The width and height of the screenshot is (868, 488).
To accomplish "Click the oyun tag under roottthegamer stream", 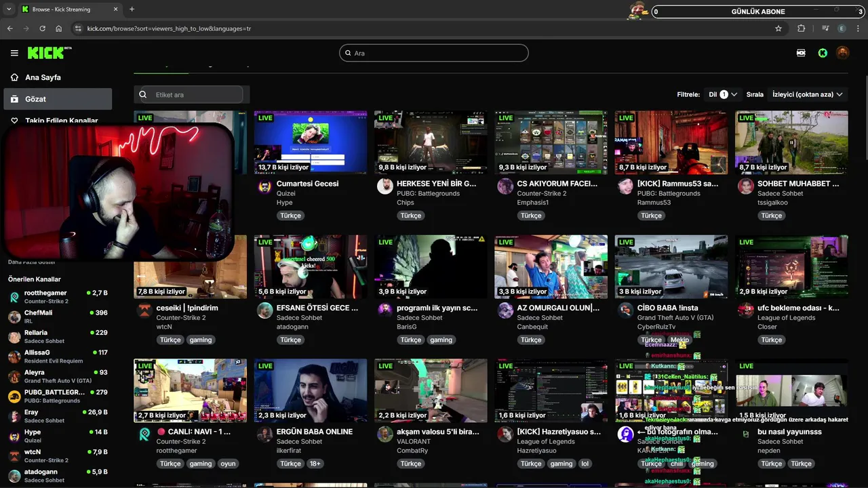I will (x=229, y=464).
